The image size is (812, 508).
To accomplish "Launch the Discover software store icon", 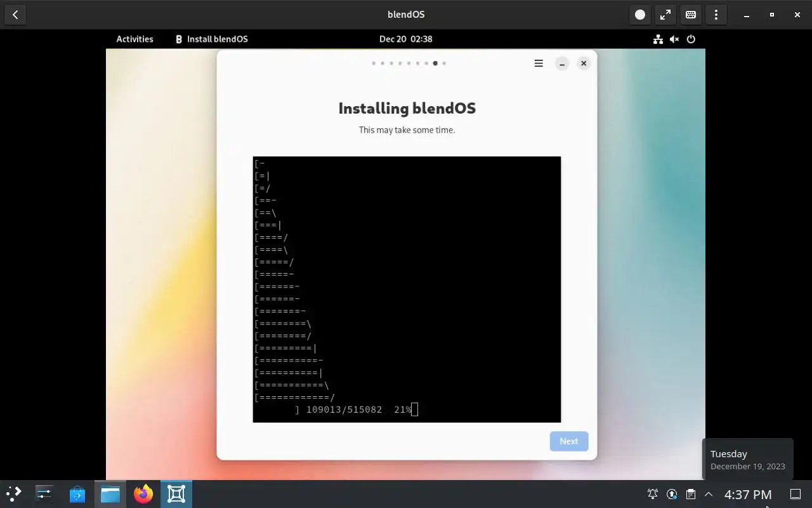I will click(x=77, y=493).
